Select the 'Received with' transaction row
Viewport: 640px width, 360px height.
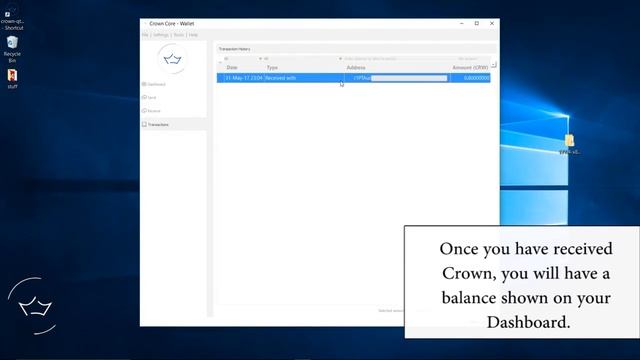(353, 78)
